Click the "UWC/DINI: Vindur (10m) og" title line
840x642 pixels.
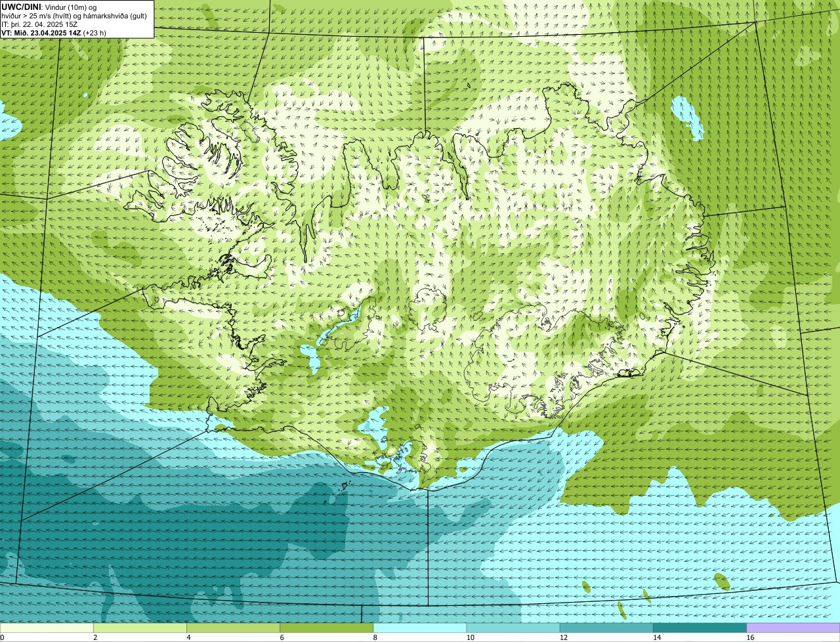pyautogui.click(x=49, y=7)
